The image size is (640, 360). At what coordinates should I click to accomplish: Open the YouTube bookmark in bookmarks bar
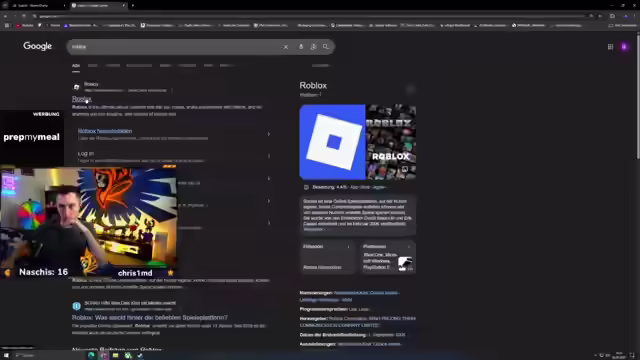[25, 25]
